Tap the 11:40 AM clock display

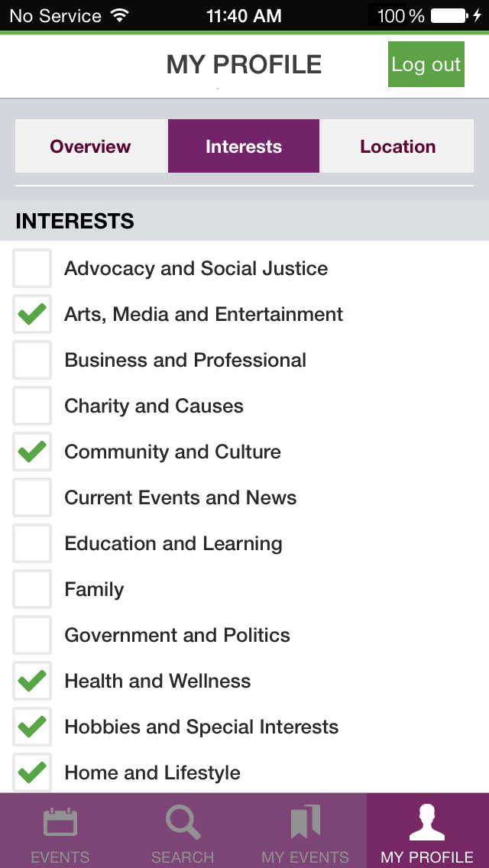click(244, 14)
